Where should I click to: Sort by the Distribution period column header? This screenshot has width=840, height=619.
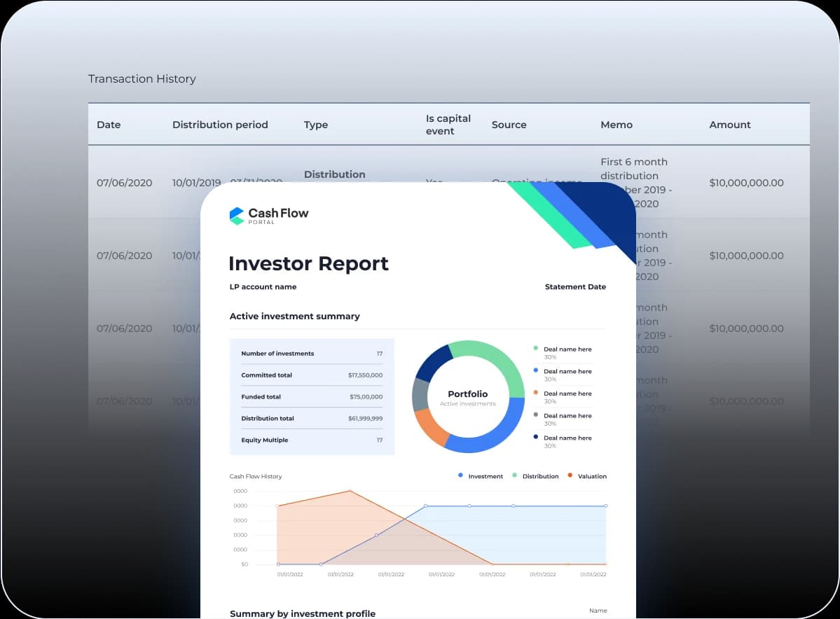pyautogui.click(x=220, y=125)
